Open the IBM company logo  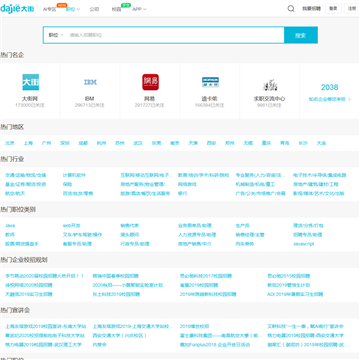[90, 82]
